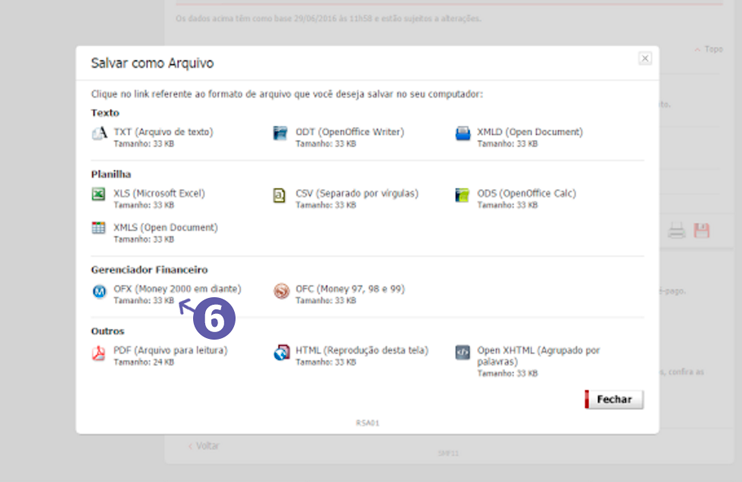Click the 'Planilha' section heading

click(x=111, y=174)
